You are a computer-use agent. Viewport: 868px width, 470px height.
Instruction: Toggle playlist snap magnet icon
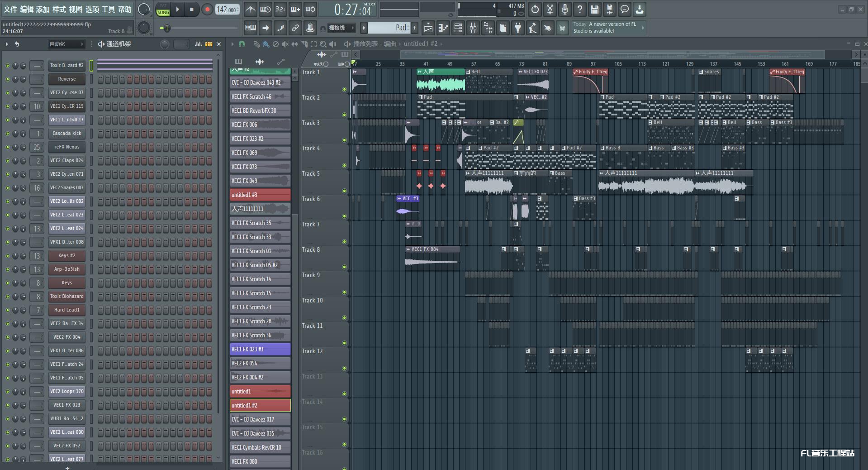click(242, 44)
